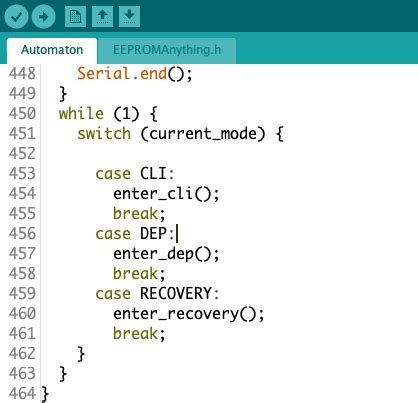Click on enter_cli(); call

(x=166, y=194)
